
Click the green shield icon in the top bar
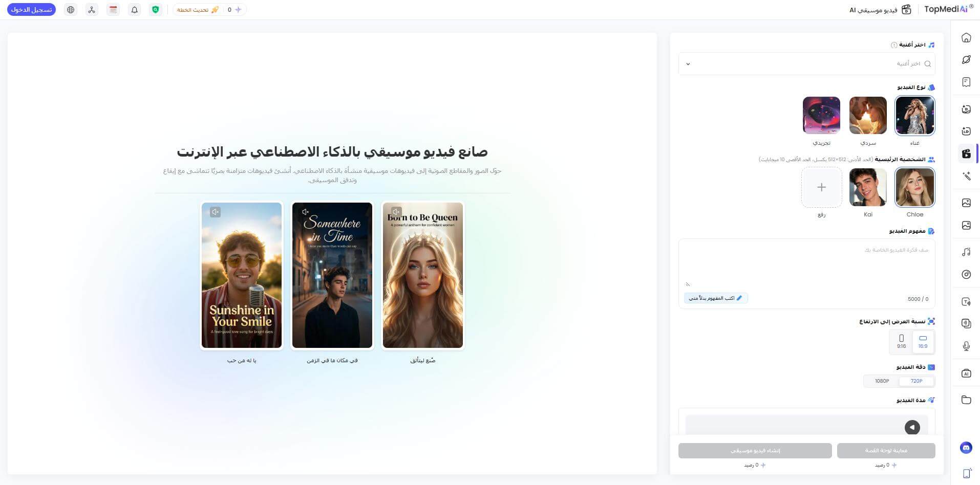156,10
